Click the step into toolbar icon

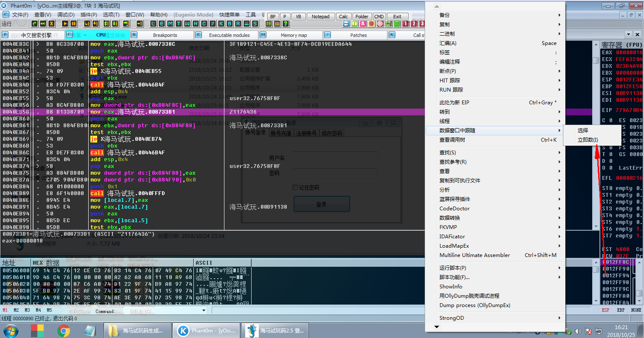[x=87, y=24]
